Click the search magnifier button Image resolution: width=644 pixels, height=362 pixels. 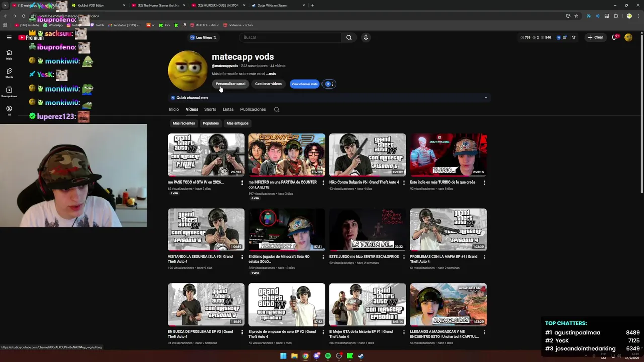(349, 37)
